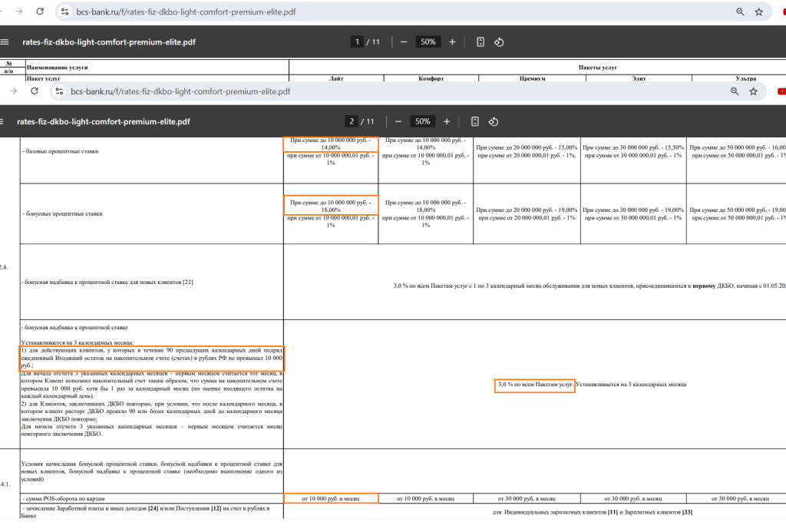This screenshot has height=532, width=786.
Task: Go forward in the browser window showing page 1
Action: tap(19, 12)
